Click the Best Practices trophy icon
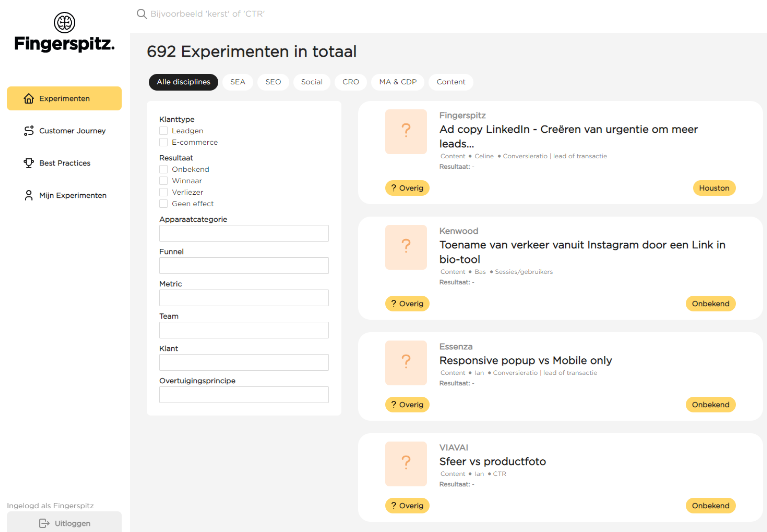This screenshot has height=532, width=767. click(x=29, y=163)
